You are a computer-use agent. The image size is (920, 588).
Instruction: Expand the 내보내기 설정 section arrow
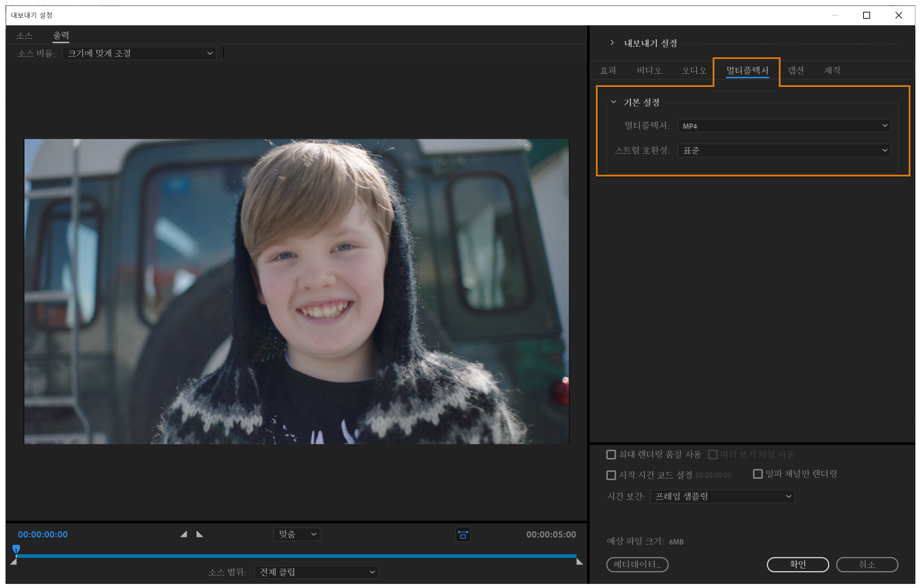[x=612, y=43]
